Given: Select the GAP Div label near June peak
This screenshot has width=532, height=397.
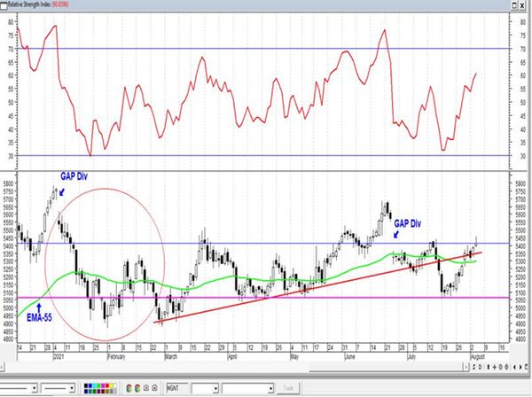Looking at the screenshot, I should point(408,224).
